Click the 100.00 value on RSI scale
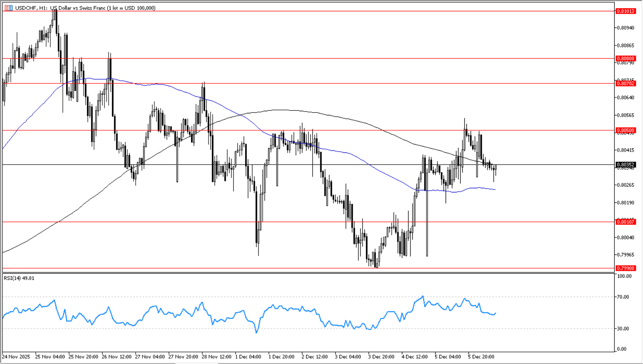The image size is (643, 364). coord(624,276)
